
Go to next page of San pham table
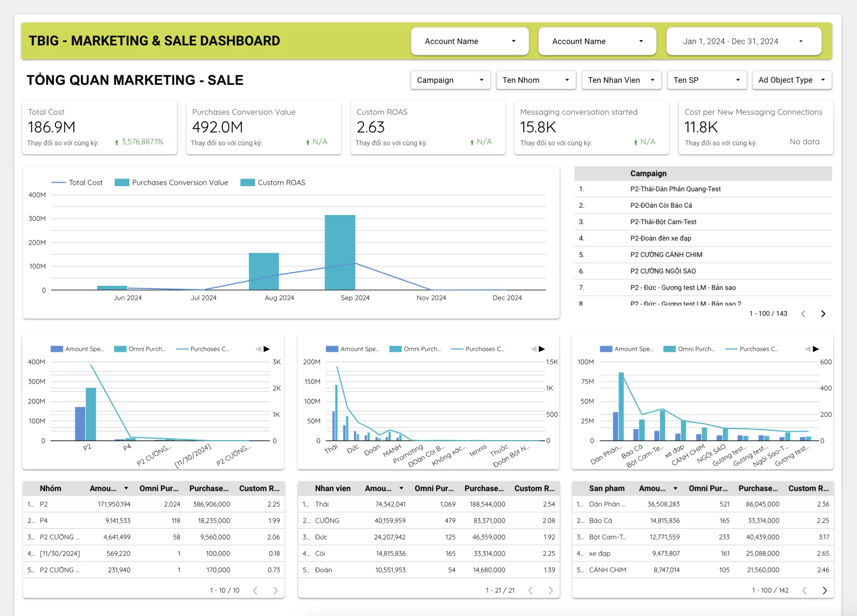(x=824, y=591)
